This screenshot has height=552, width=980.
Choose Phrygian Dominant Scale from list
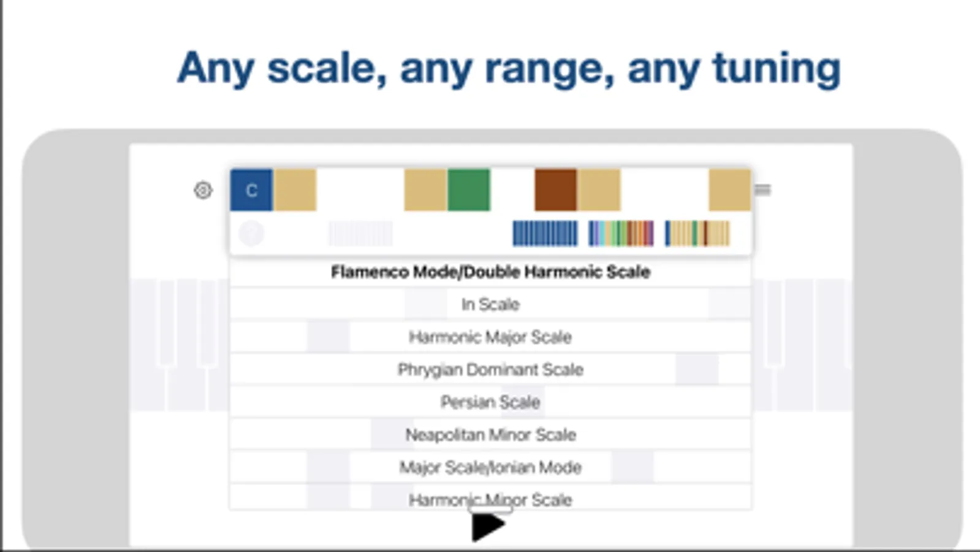(x=490, y=369)
